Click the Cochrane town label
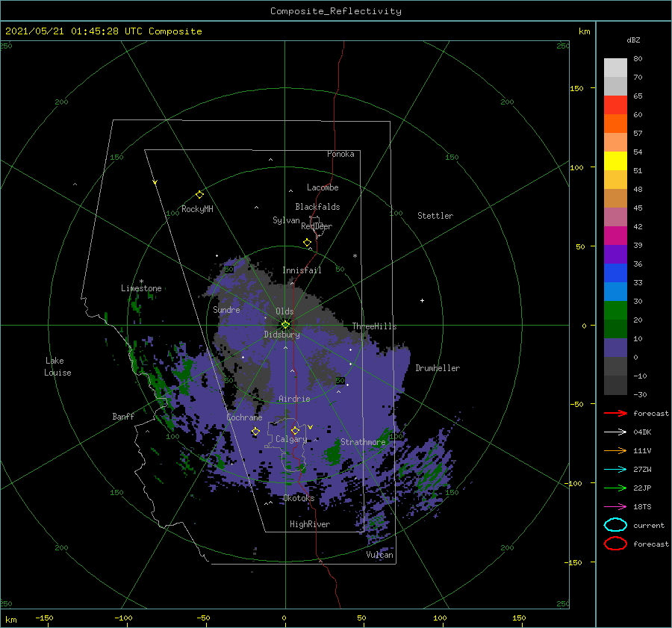The image size is (672, 628). pyautogui.click(x=244, y=417)
